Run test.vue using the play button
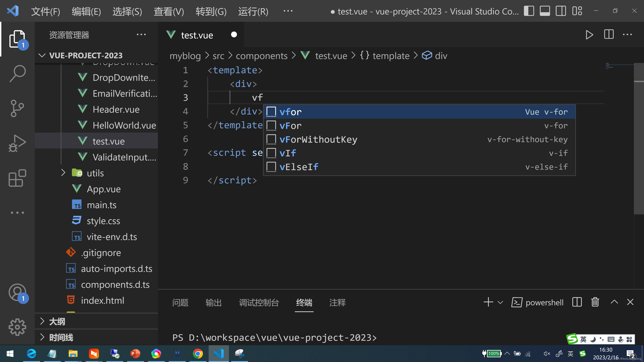The height and width of the screenshot is (362, 644). 589,35
